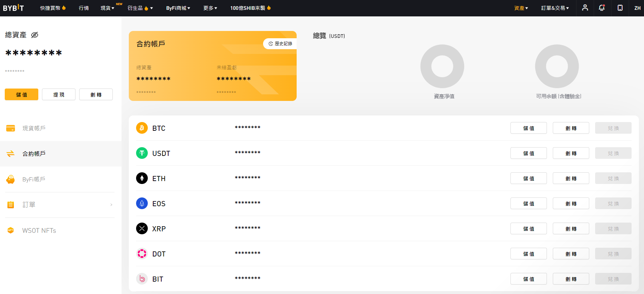The image size is (644, 294).
Task: Click 兌換 button in USDT row
Action: click(613, 153)
